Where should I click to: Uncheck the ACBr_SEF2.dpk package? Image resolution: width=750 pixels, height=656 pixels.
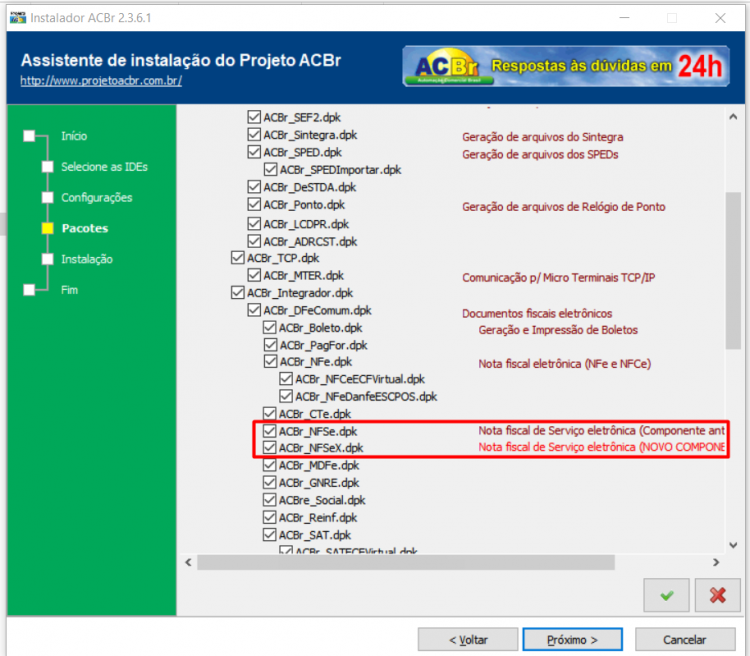coord(254,117)
